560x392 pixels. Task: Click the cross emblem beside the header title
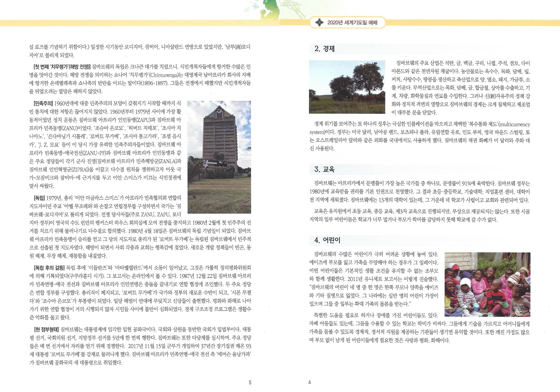coord(320,23)
